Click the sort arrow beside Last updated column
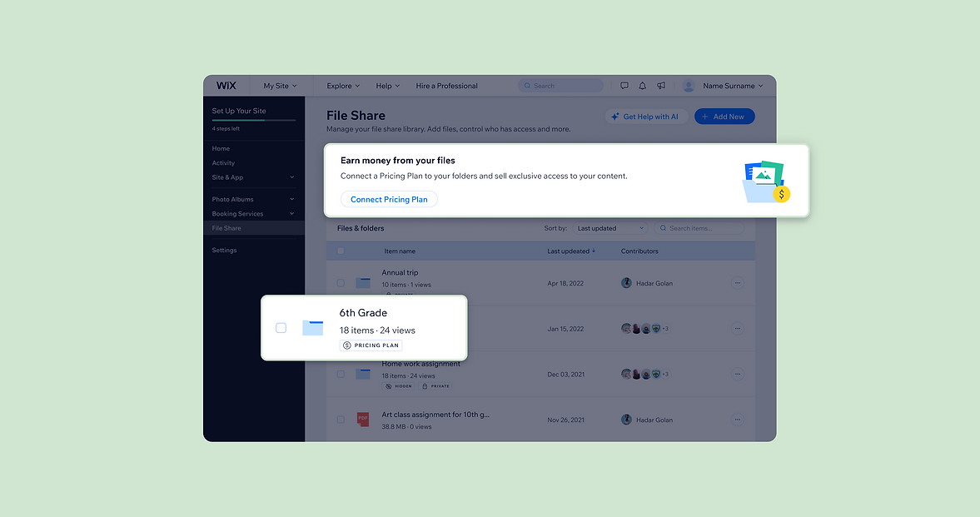This screenshot has height=517, width=980. 594,251
